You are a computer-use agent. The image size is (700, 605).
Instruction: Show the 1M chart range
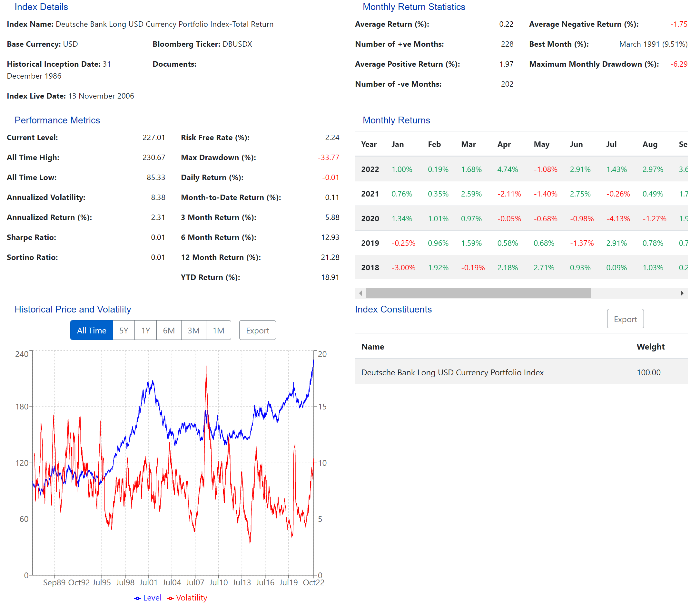[218, 330]
